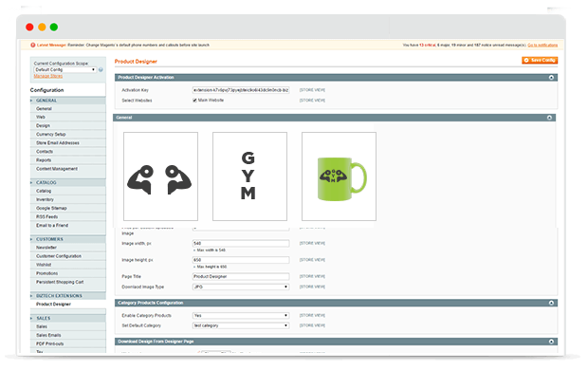Viewport: 588px width, 371px height.
Task: Click the STORE VIEW label beside Page Title
Action: [x=312, y=276]
